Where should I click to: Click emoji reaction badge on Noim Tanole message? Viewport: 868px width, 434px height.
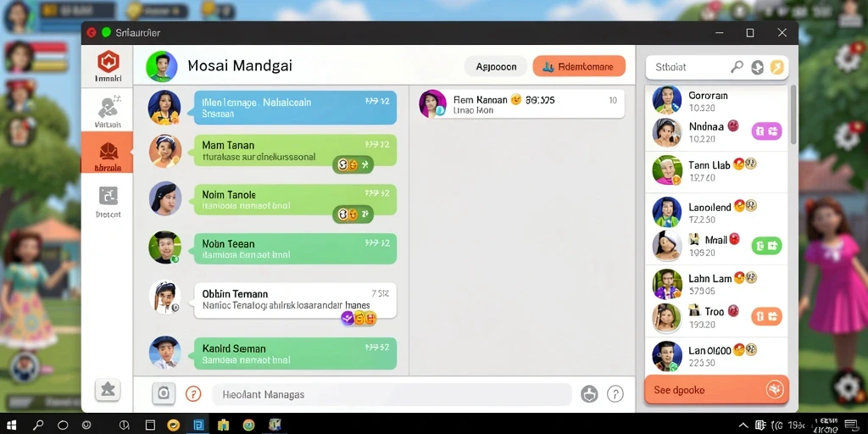point(353,214)
